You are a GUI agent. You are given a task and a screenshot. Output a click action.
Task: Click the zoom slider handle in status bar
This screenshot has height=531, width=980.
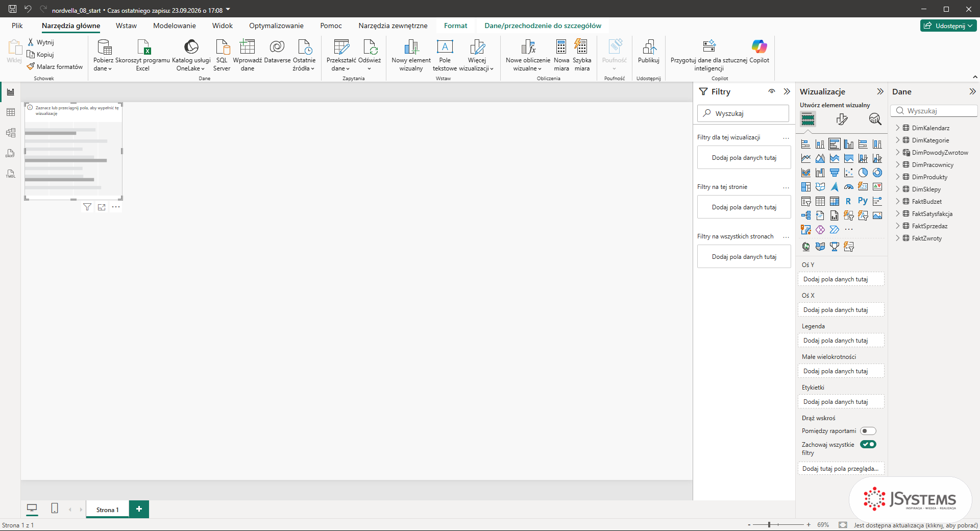[769, 524]
